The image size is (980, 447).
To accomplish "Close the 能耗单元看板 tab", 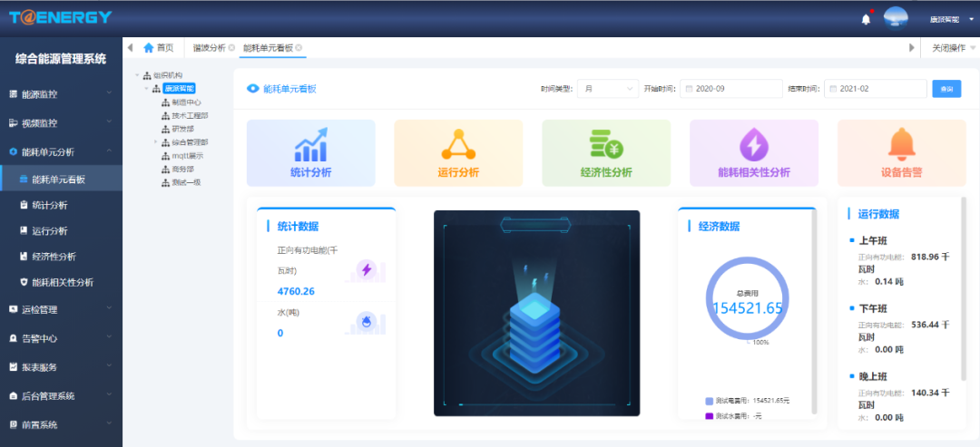I will point(299,47).
